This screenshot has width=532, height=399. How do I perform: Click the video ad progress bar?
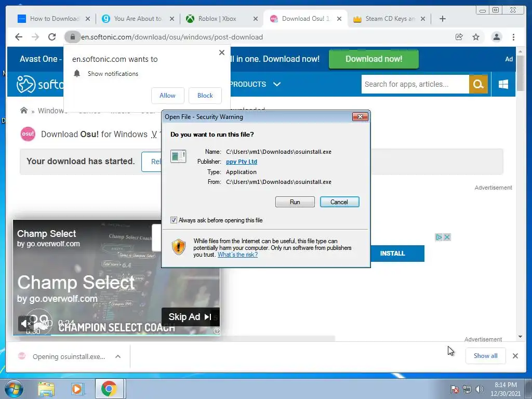tap(116, 335)
